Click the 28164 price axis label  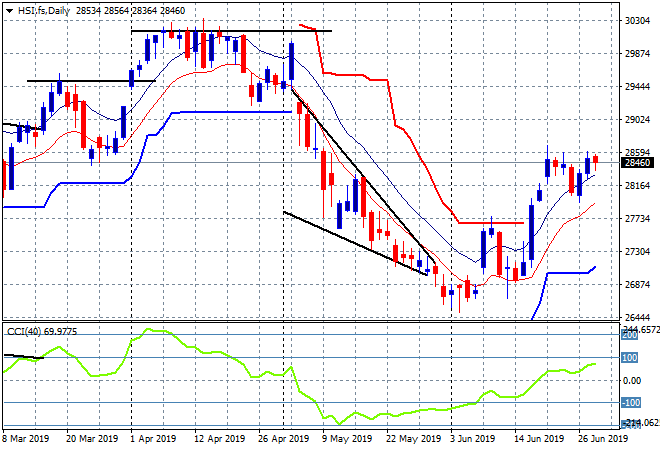click(x=637, y=186)
